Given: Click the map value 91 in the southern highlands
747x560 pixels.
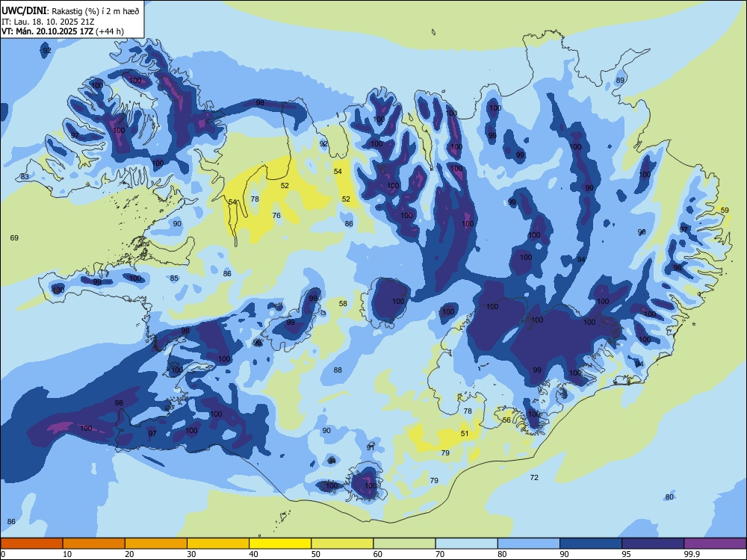Looking at the screenshot, I should click(x=371, y=447).
